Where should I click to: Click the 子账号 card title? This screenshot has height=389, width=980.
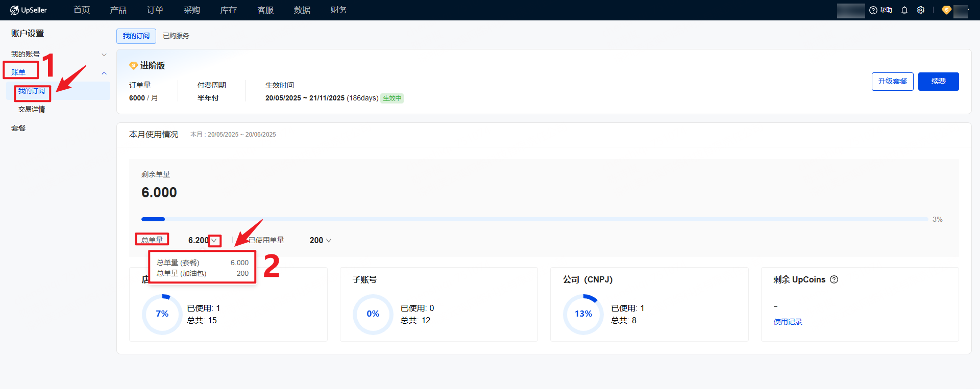coord(364,279)
